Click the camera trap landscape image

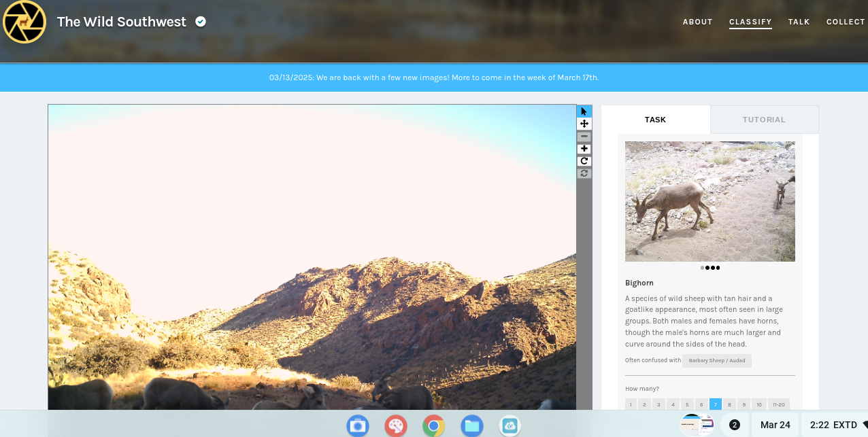point(312,257)
